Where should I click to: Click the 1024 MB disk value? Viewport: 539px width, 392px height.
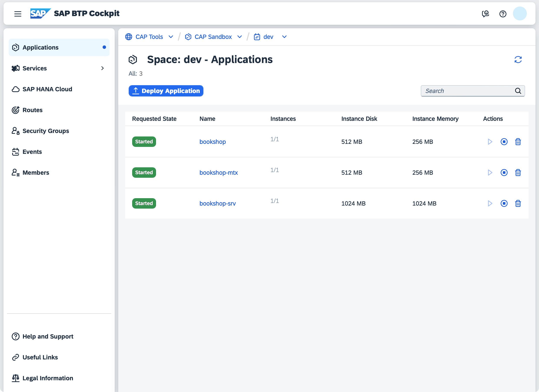pyautogui.click(x=353, y=204)
